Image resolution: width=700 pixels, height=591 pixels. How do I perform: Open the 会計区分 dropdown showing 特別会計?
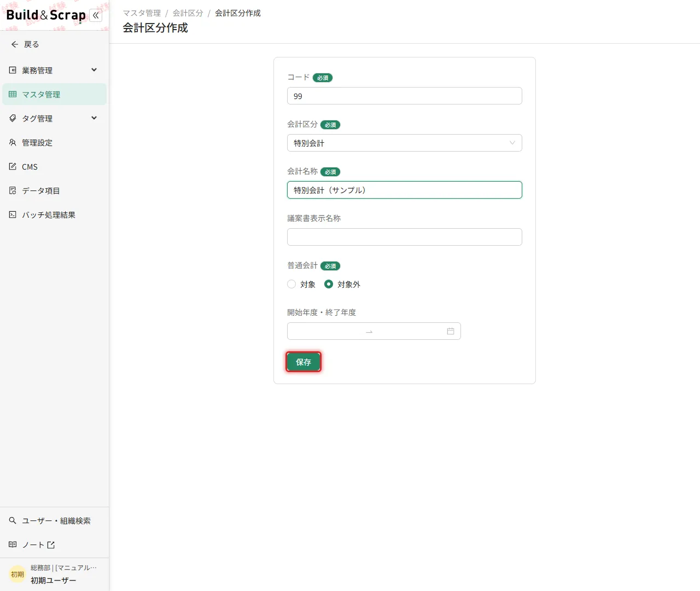405,143
